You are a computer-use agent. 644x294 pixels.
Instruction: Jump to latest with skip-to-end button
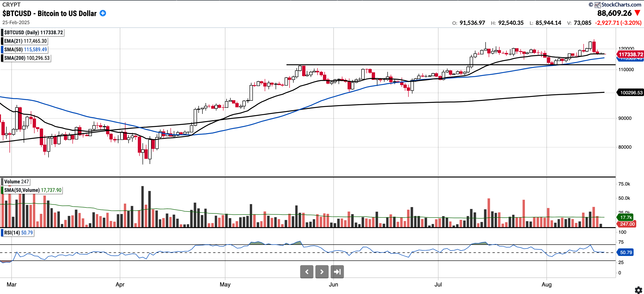[337, 272]
